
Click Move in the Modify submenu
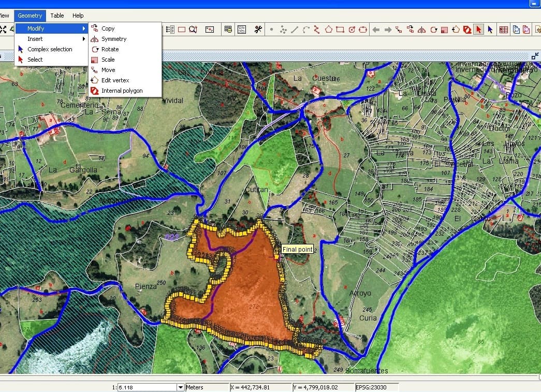point(125,70)
